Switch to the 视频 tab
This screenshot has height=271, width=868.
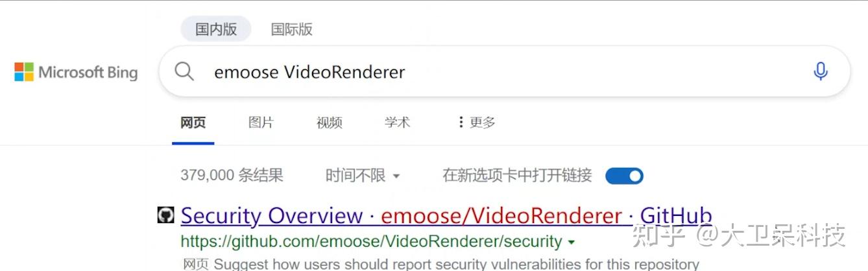(330, 122)
